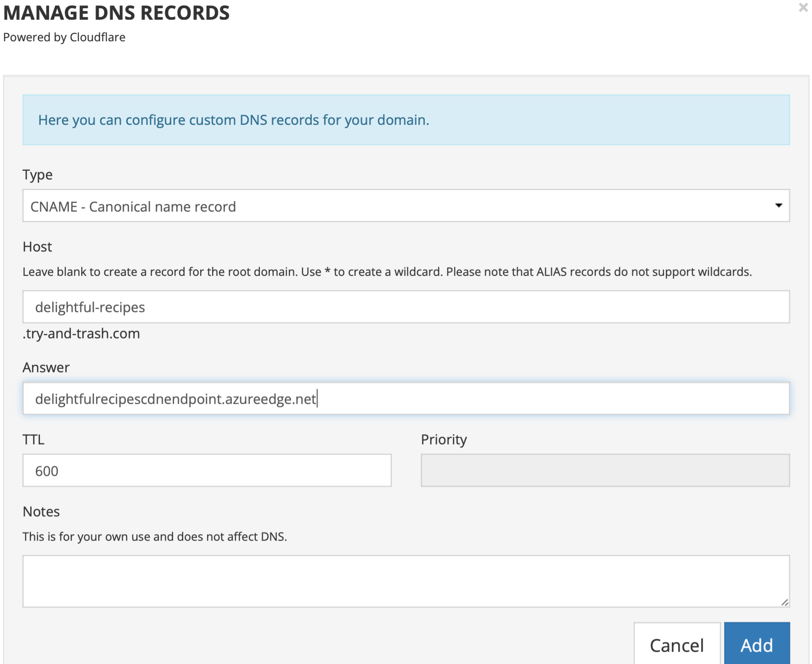Click the TTL field showing 600
812x664 pixels.
click(207, 471)
